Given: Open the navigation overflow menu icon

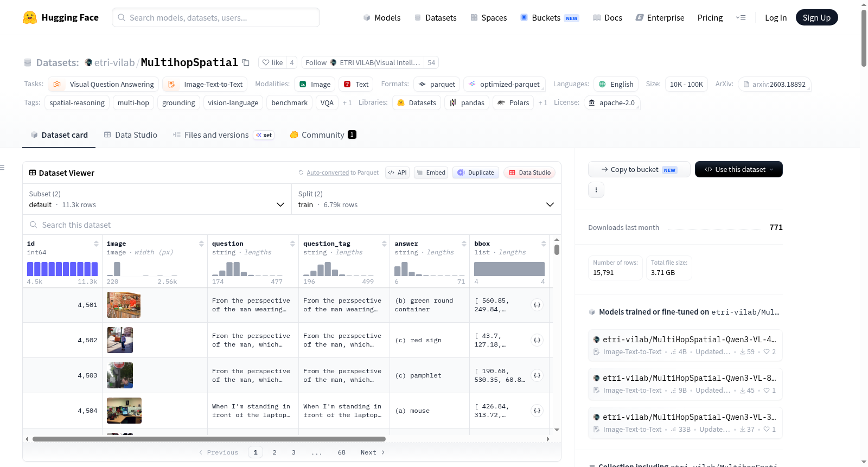Looking at the screenshot, I should (x=741, y=17).
